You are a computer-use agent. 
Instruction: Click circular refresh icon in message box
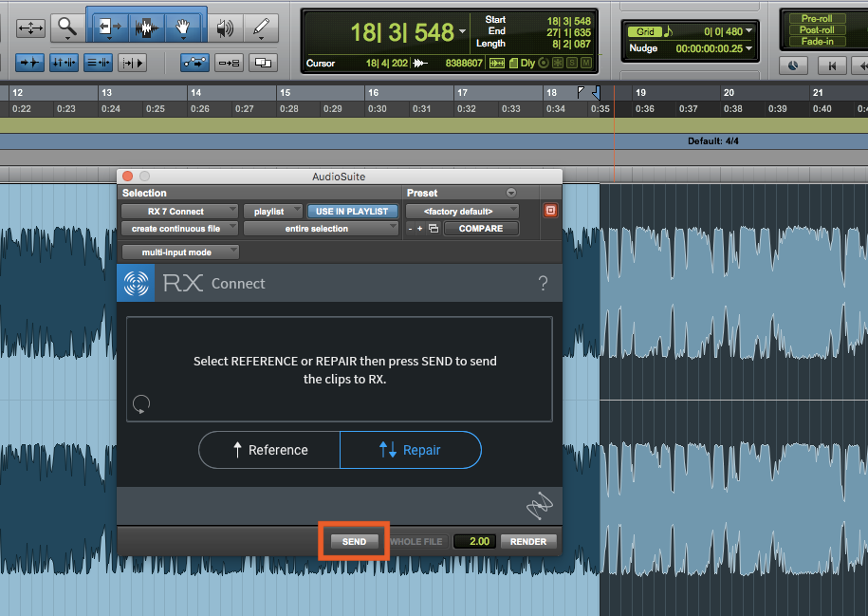click(x=141, y=403)
